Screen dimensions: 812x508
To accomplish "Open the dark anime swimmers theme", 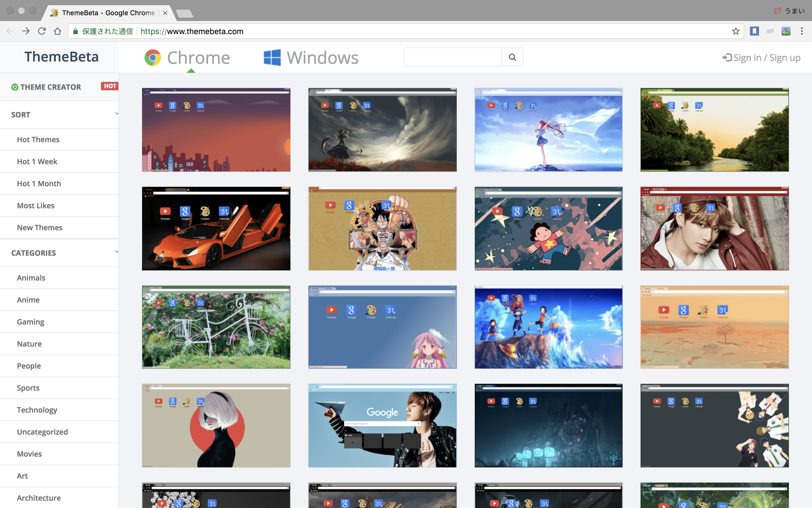I will (715, 426).
